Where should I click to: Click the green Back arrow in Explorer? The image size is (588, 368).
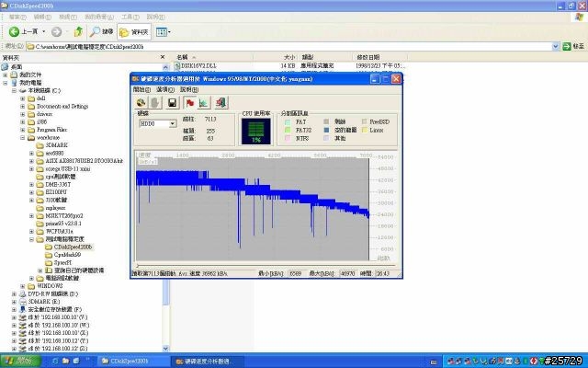click(15, 32)
